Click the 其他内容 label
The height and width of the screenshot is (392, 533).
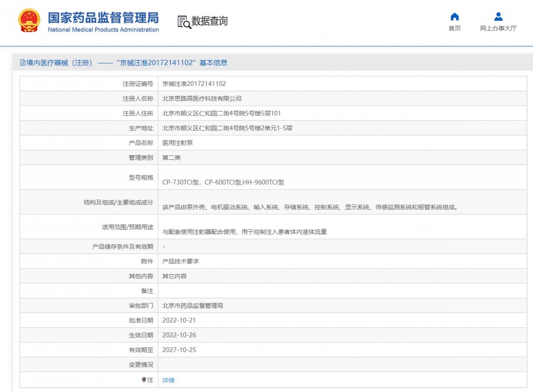[x=141, y=276]
